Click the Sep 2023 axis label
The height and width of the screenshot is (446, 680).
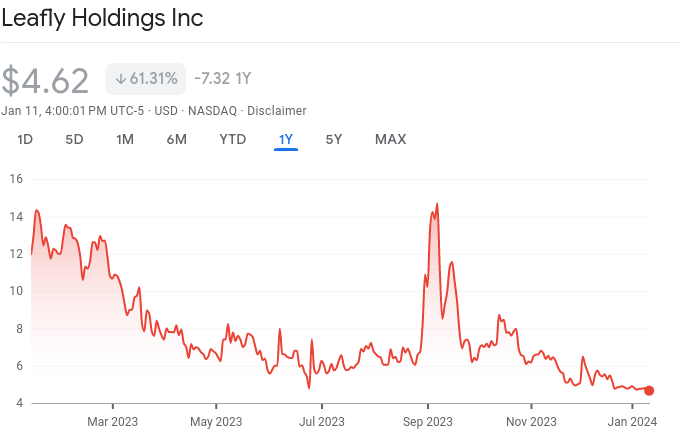[x=426, y=421]
